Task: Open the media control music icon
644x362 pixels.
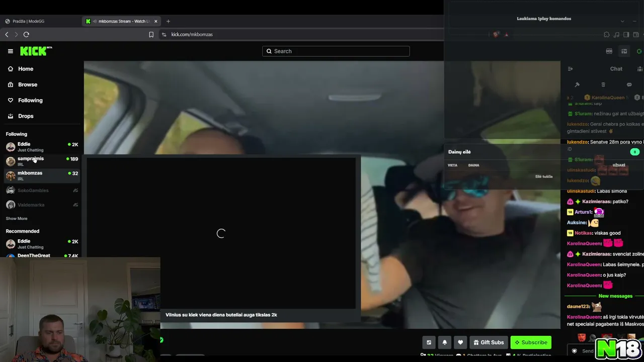Action: pyautogui.click(x=617, y=35)
